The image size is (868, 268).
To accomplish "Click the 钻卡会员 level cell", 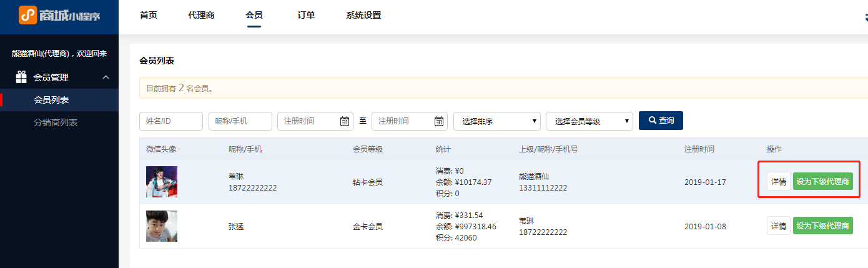I will coord(368,182).
